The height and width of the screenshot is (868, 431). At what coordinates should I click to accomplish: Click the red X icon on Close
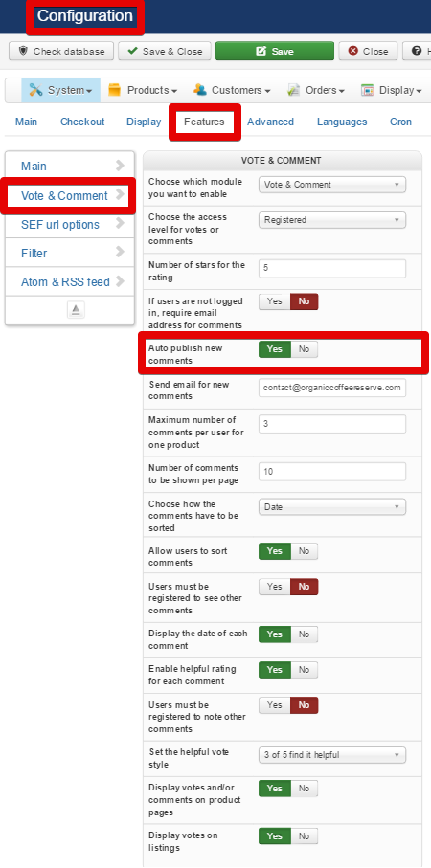[352, 51]
